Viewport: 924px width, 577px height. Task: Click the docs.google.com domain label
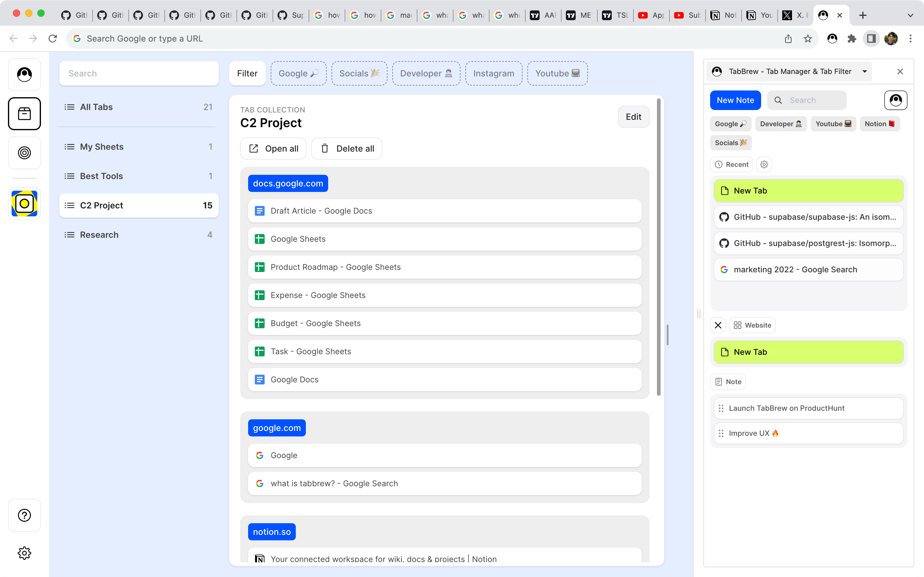point(288,184)
